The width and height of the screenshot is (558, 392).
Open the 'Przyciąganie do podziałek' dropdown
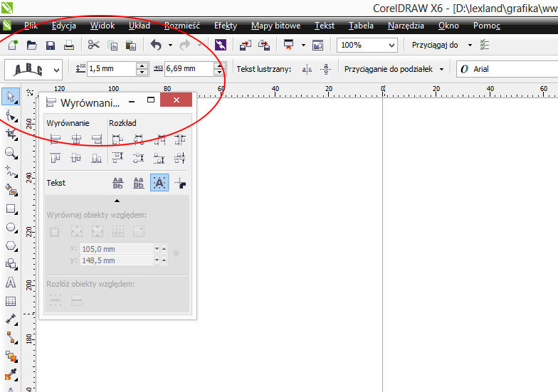click(441, 70)
